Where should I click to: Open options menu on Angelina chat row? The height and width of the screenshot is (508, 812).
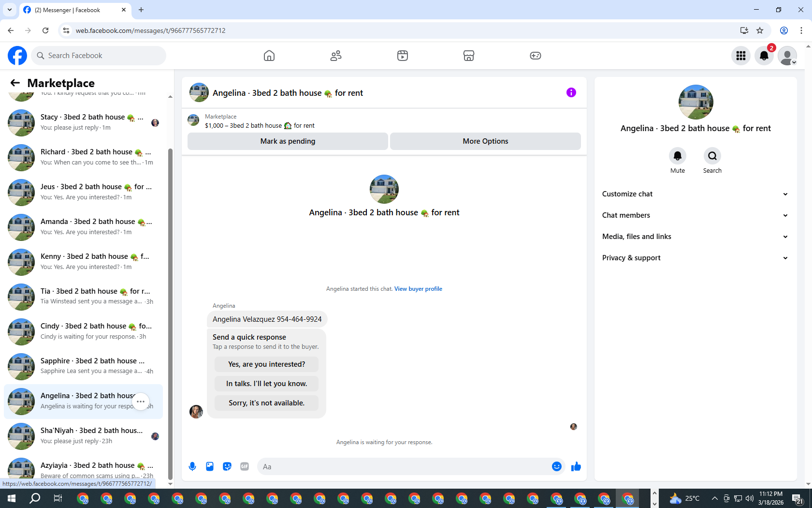pyautogui.click(x=141, y=402)
